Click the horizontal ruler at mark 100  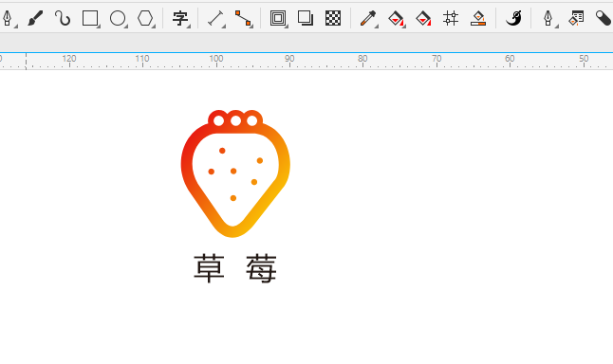[x=216, y=59]
